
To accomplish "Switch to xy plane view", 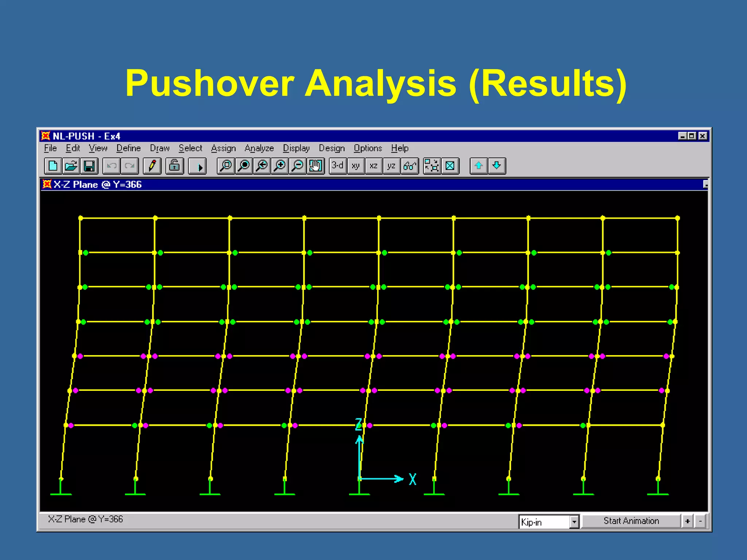I will click(356, 166).
